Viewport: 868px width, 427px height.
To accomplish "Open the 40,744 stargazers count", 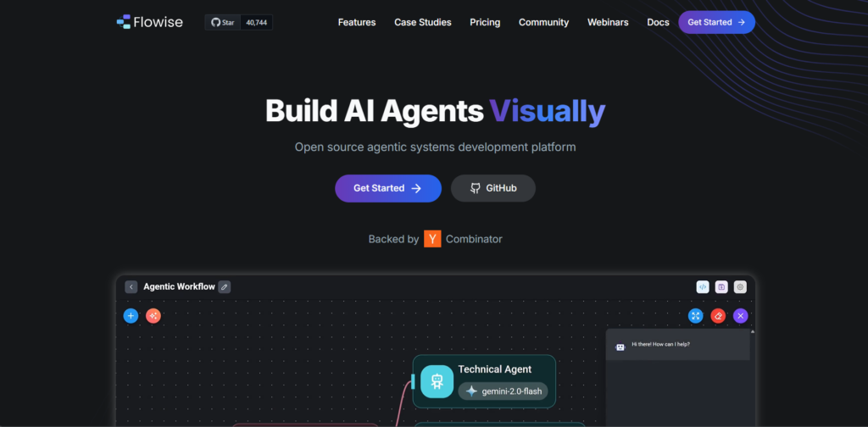I will point(256,23).
